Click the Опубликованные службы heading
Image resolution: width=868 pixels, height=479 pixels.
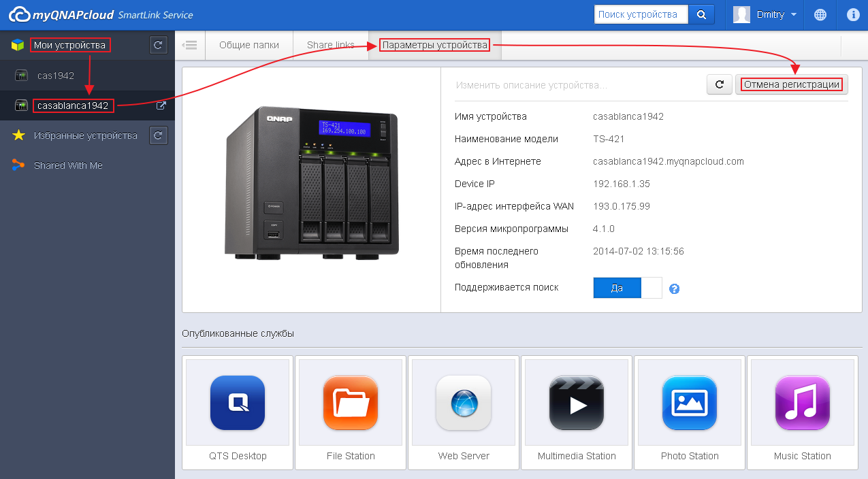pos(238,333)
